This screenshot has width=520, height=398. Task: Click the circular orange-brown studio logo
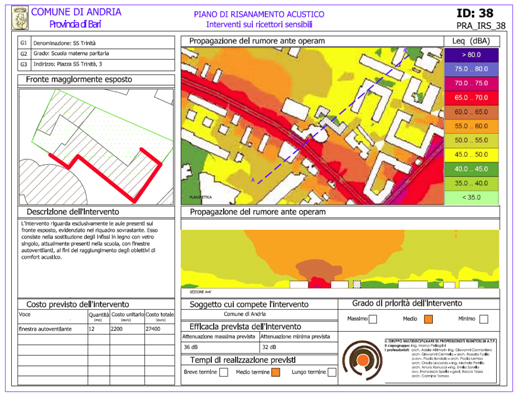(362, 360)
